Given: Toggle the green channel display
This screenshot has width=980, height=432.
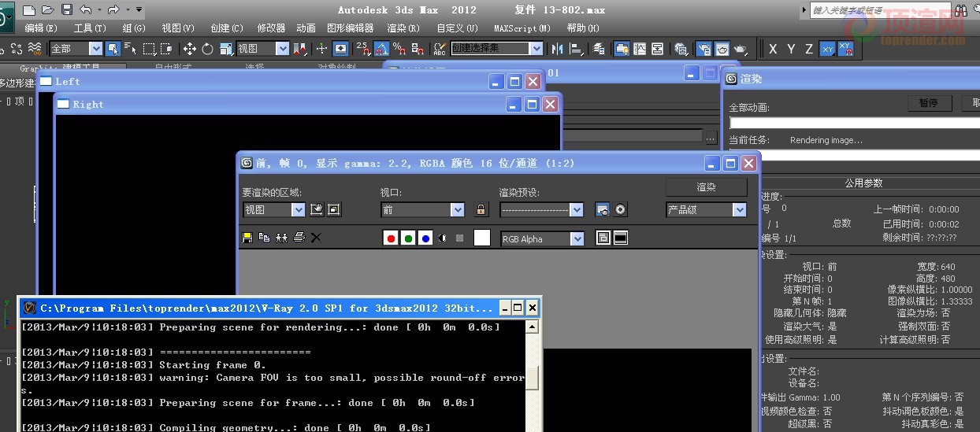Looking at the screenshot, I should (408, 238).
